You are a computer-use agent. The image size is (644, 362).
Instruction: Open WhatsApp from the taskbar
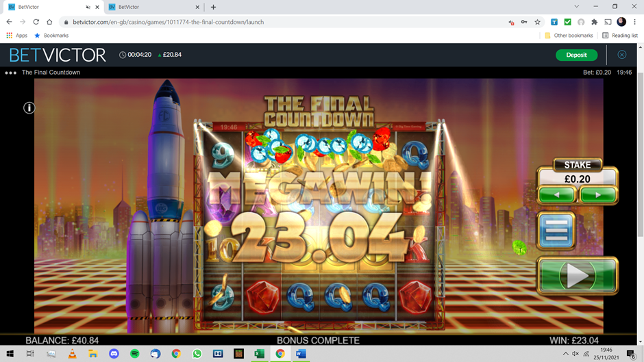pos(197,354)
